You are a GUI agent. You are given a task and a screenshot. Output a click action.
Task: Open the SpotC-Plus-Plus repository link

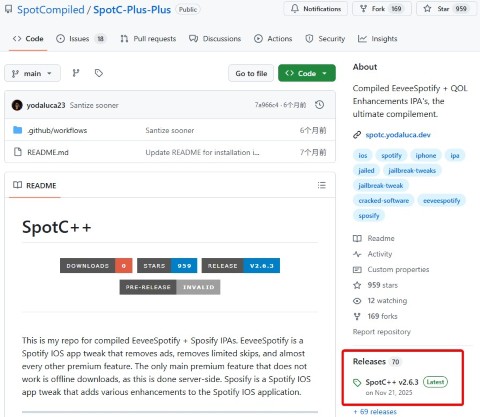tap(132, 10)
